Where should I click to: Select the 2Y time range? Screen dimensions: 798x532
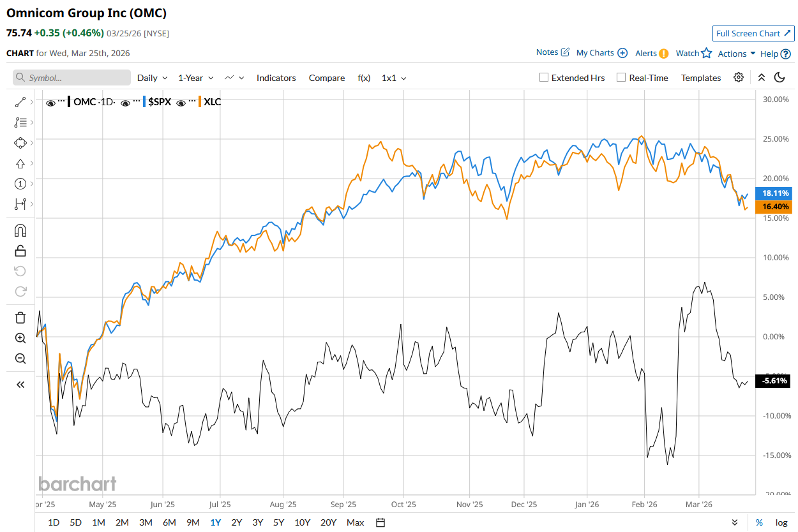click(x=237, y=522)
